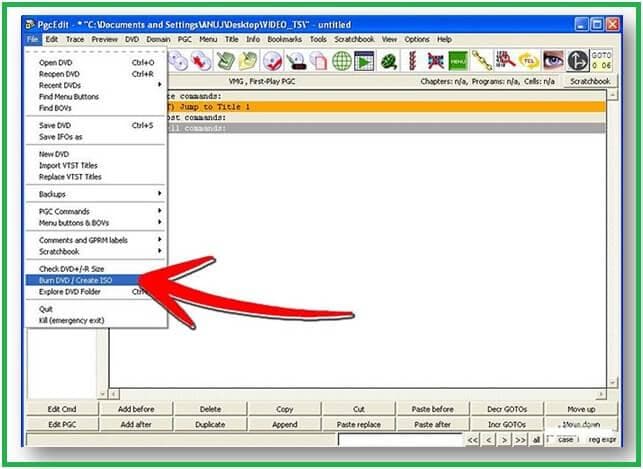The width and height of the screenshot is (643, 469).
Task: Click the eye toolbar icon
Action: click(x=553, y=61)
